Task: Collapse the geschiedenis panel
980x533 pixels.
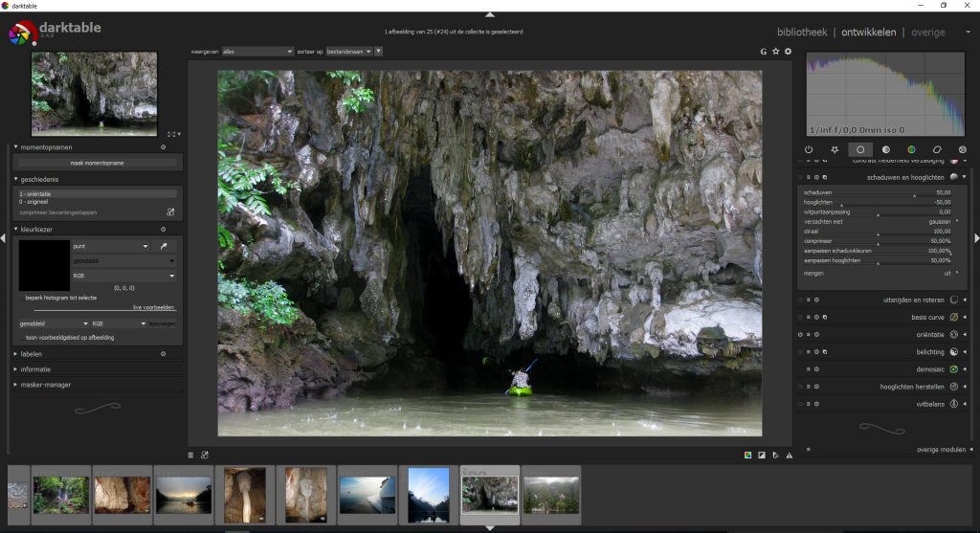Action: click(15, 179)
